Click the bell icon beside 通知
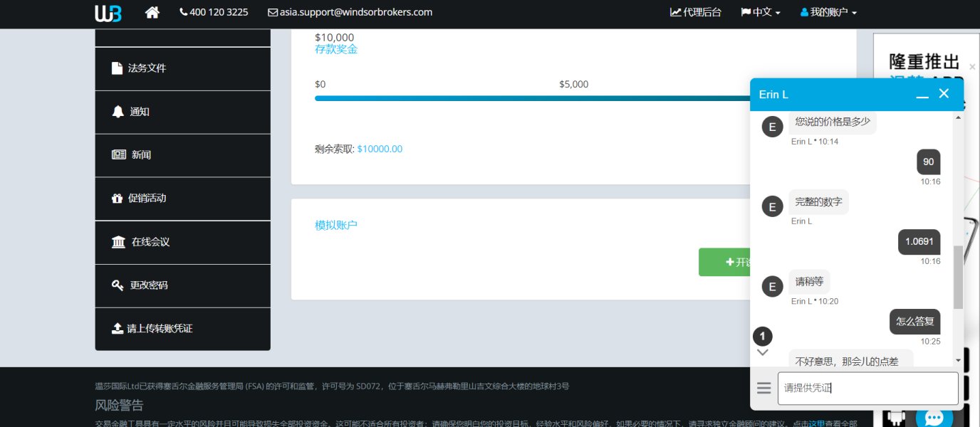Viewport: 980px width, 427px height. (x=118, y=112)
